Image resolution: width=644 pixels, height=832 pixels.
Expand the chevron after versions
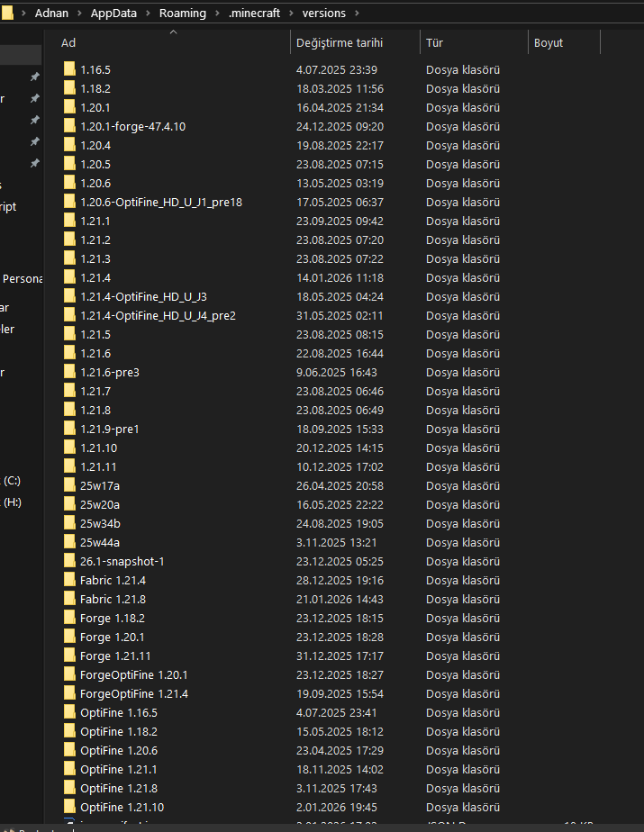point(357,14)
